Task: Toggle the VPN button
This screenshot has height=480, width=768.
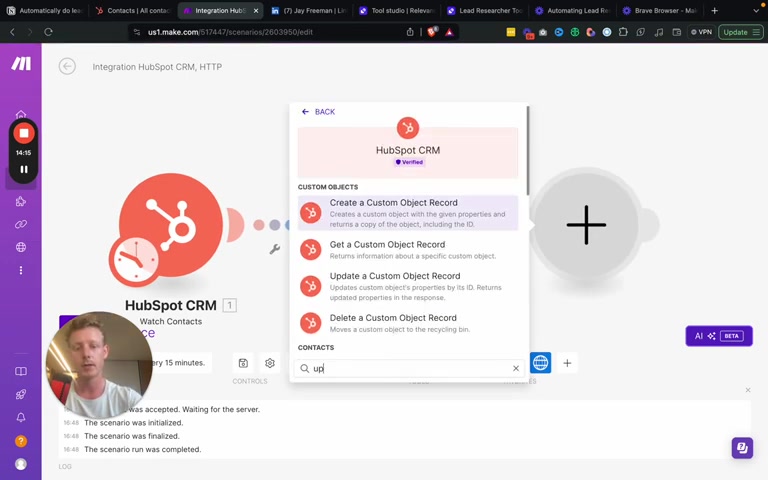Action: (701, 32)
